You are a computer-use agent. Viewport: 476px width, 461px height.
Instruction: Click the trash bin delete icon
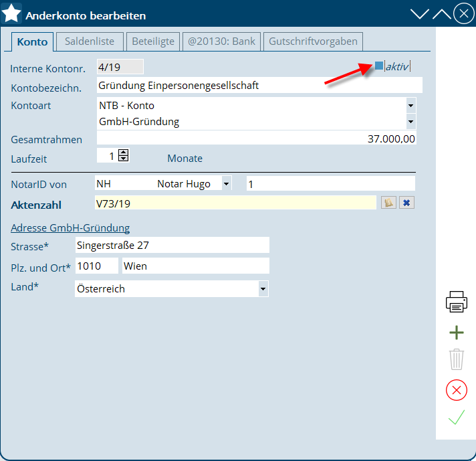(456, 359)
